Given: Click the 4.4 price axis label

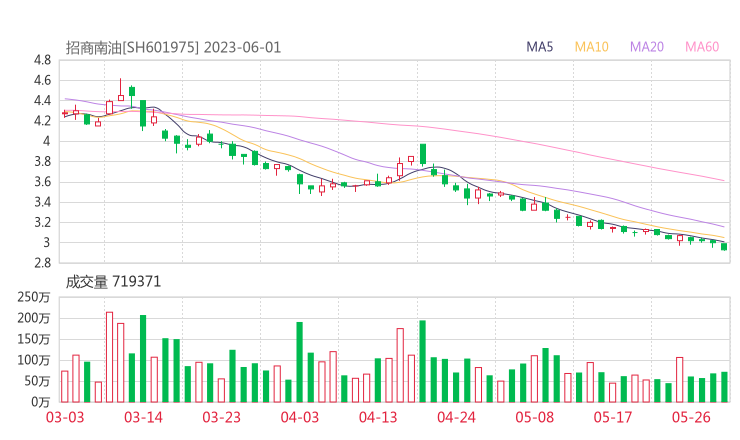Looking at the screenshot, I should 42,101.
